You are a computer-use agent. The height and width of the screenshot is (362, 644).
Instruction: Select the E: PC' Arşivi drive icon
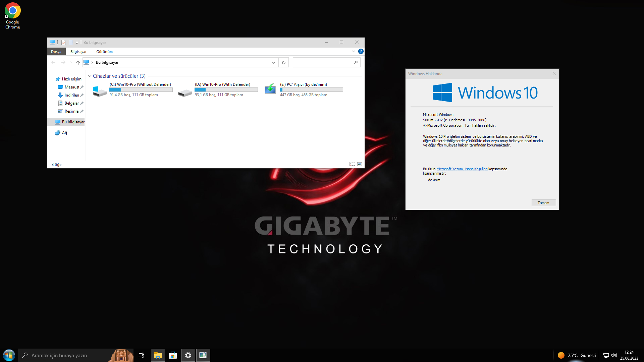[x=270, y=89]
